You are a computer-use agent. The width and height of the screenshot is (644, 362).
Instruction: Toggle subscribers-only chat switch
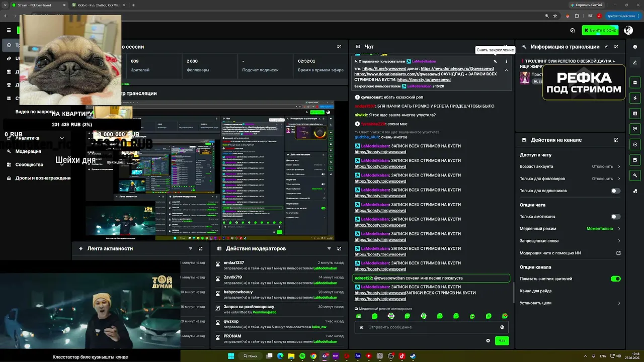click(615, 191)
